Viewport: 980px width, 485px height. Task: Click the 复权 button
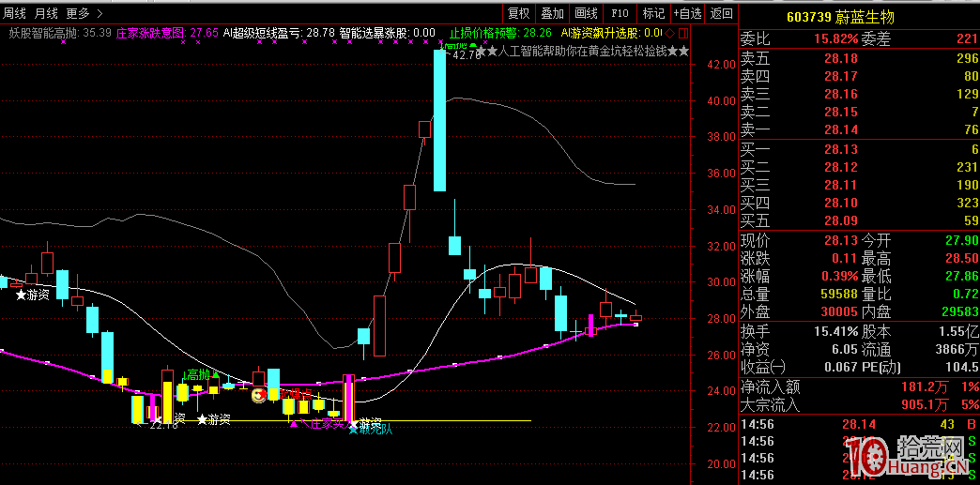519,12
